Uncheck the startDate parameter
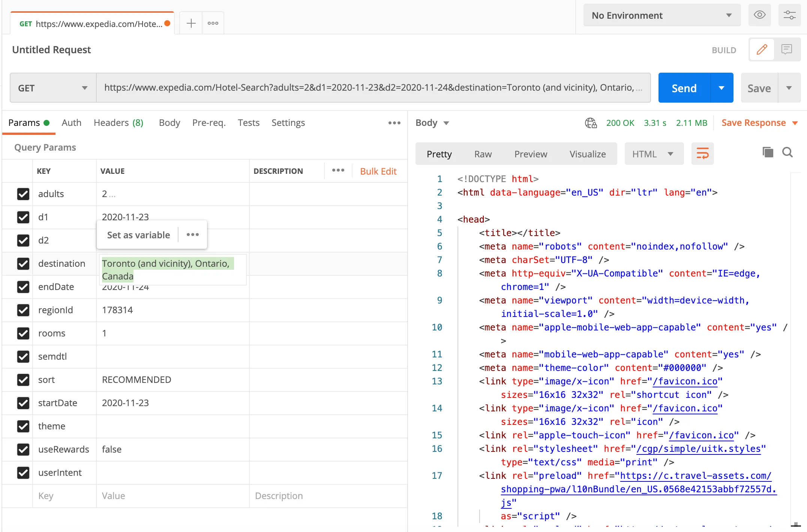Screen dimensions: 807x532 [x=23, y=403]
